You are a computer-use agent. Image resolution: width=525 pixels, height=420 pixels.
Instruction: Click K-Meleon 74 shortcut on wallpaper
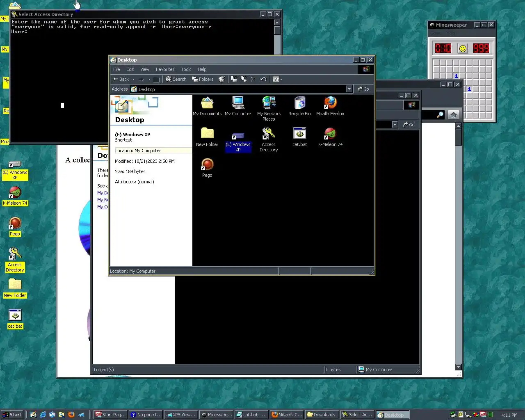(15, 196)
